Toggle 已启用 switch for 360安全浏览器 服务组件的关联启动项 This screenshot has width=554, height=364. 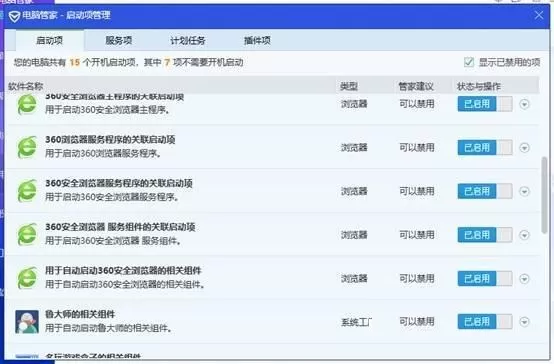[x=485, y=235]
